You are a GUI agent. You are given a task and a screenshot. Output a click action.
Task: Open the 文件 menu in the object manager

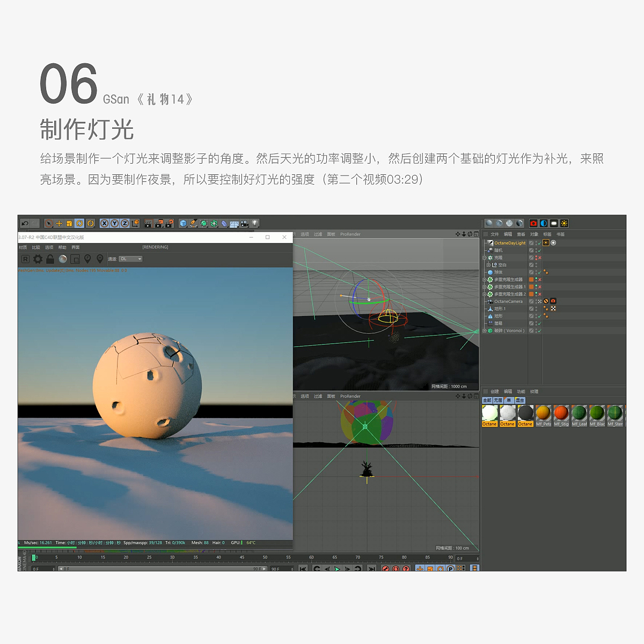(495, 234)
